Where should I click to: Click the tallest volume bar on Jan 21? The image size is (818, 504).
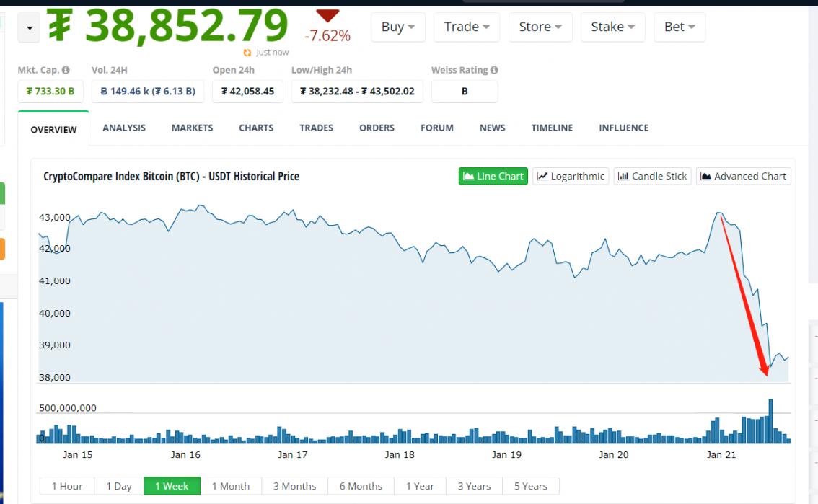point(770,420)
